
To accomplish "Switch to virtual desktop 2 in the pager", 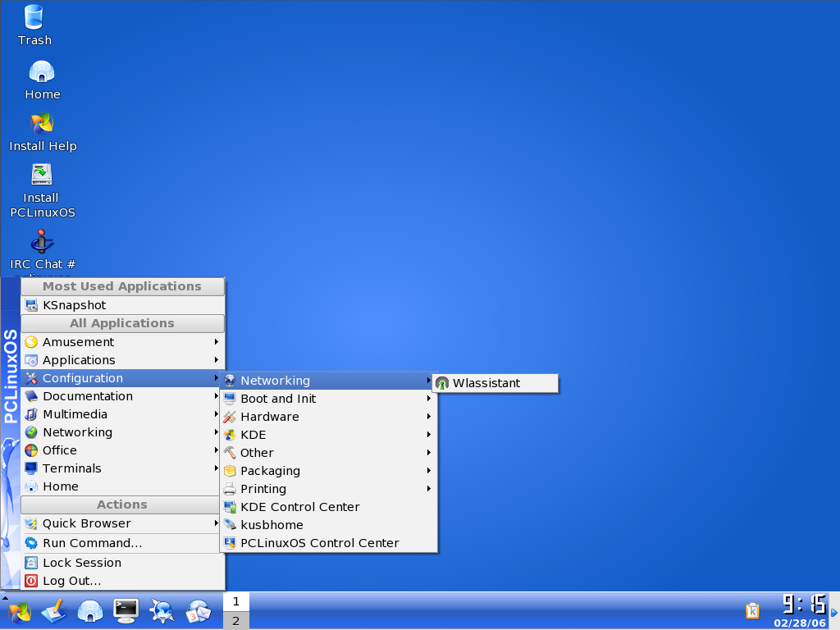I will point(235,621).
